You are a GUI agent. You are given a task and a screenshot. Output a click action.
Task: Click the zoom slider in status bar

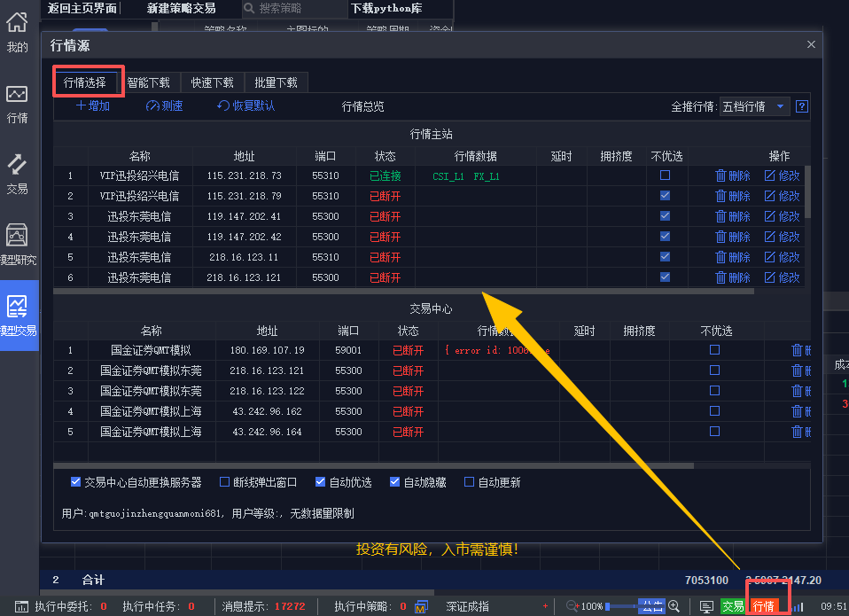[x=620, y=606]
